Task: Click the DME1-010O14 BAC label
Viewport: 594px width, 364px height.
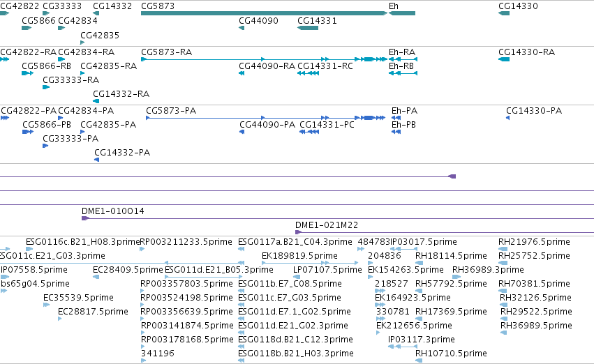Action: (113, 211)
